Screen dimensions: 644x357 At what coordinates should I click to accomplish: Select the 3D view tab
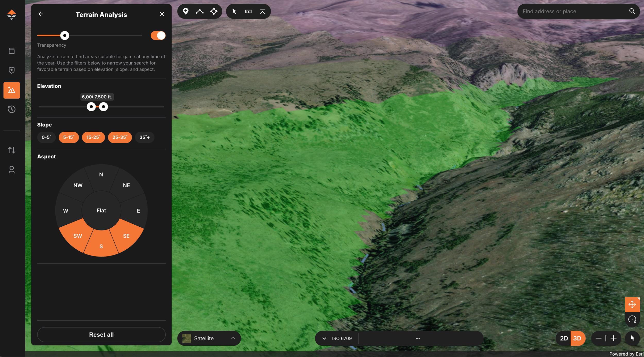pos(578,338)
